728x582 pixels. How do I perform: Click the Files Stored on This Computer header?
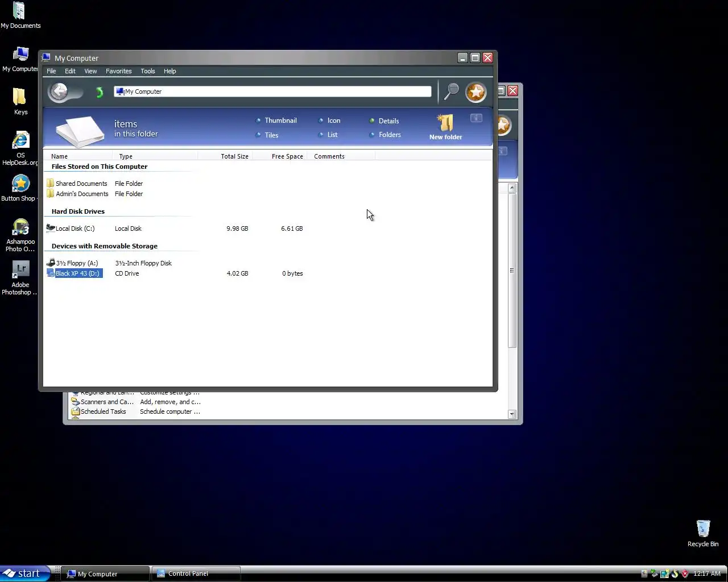click(x=100, y=167)
